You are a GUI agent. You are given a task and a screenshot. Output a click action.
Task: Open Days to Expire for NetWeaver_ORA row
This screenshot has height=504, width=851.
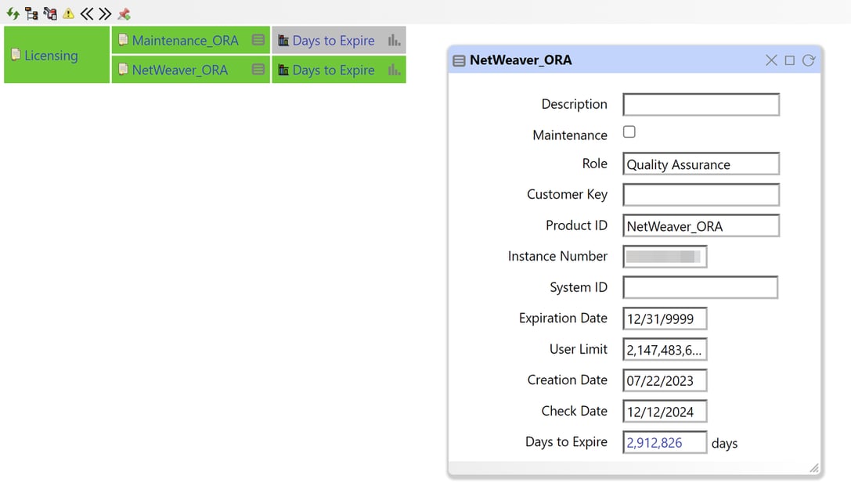click(334, 70)
